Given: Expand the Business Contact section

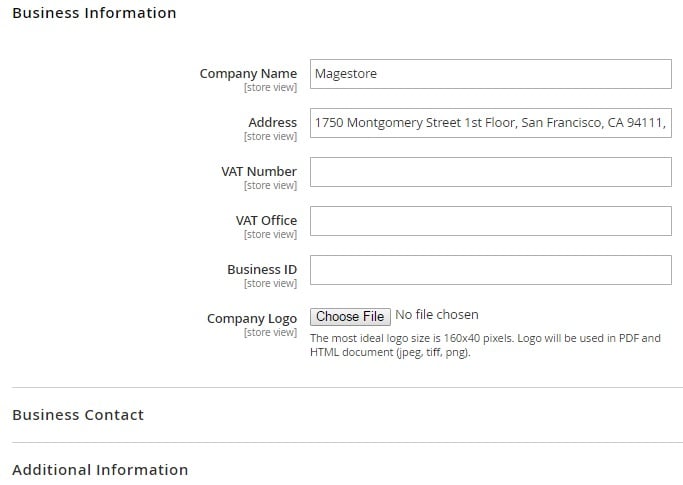Looking at the screenshot, I should [x=78, y=415].
